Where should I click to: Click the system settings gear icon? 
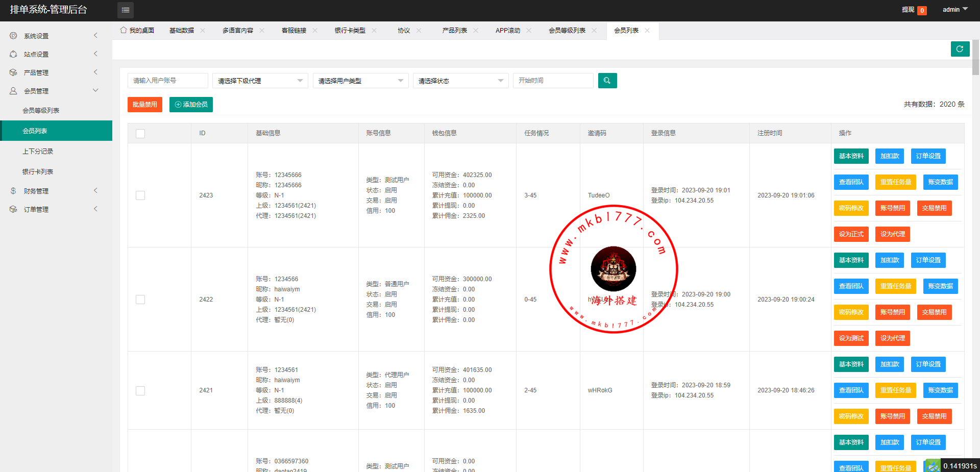[13, 36]
